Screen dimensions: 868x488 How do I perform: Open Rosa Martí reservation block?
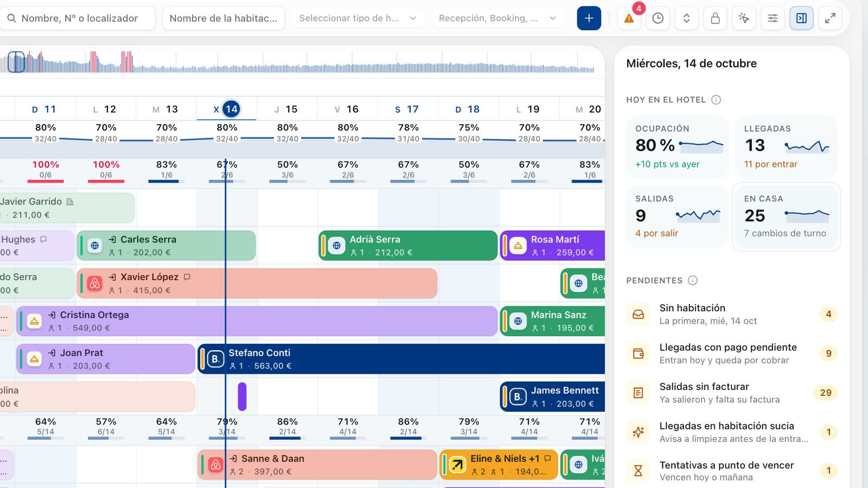(x=552, y=246)
